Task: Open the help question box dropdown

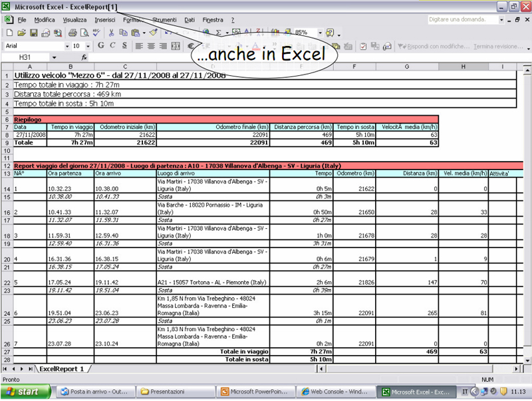Action: (501, 20)
